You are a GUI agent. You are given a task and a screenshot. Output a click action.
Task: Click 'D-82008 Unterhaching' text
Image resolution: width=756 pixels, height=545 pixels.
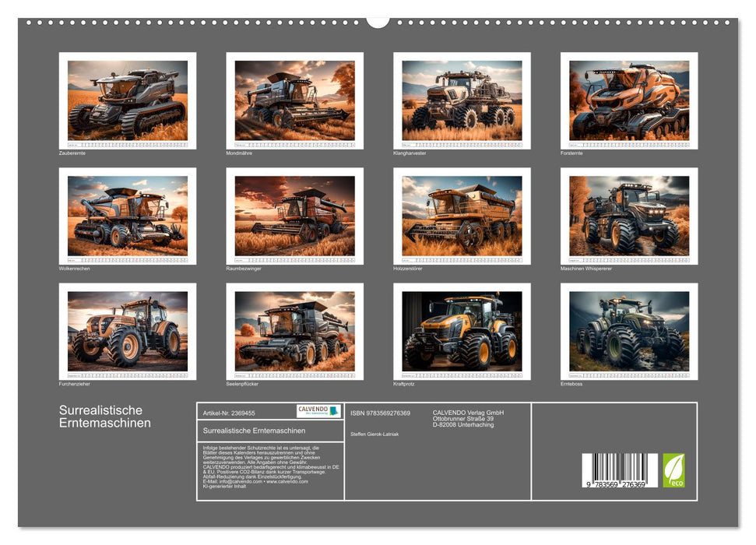pos(462,425)
